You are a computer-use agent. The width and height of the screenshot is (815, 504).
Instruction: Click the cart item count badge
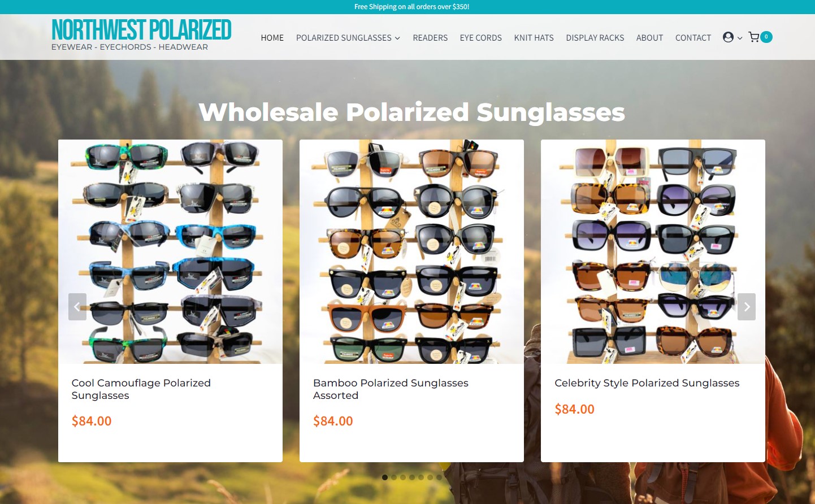tap(766, 37)
